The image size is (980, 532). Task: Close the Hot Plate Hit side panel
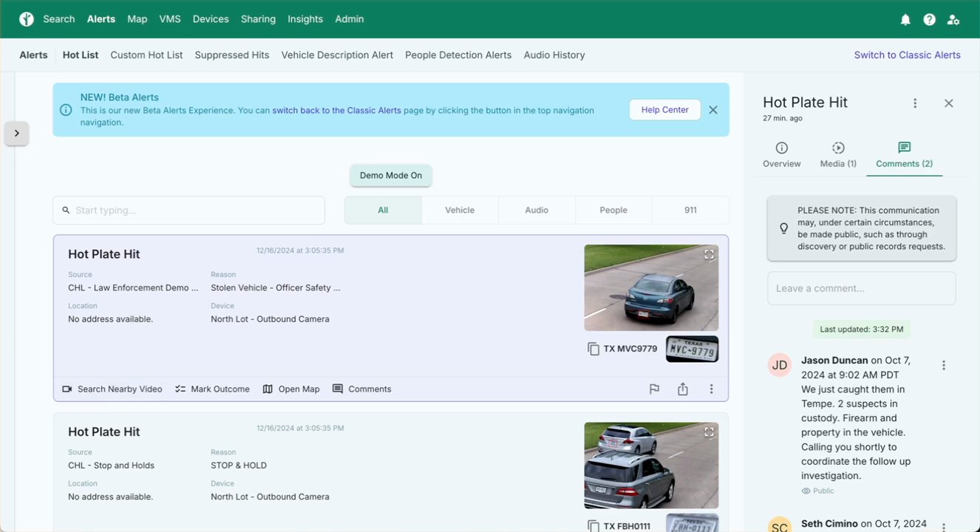point(949,103)
